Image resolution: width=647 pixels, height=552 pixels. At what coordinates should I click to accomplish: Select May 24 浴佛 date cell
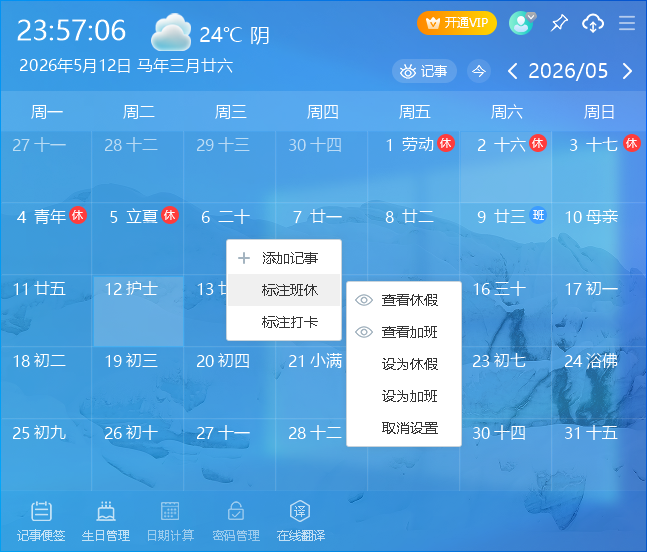click(x=599, y=383)
